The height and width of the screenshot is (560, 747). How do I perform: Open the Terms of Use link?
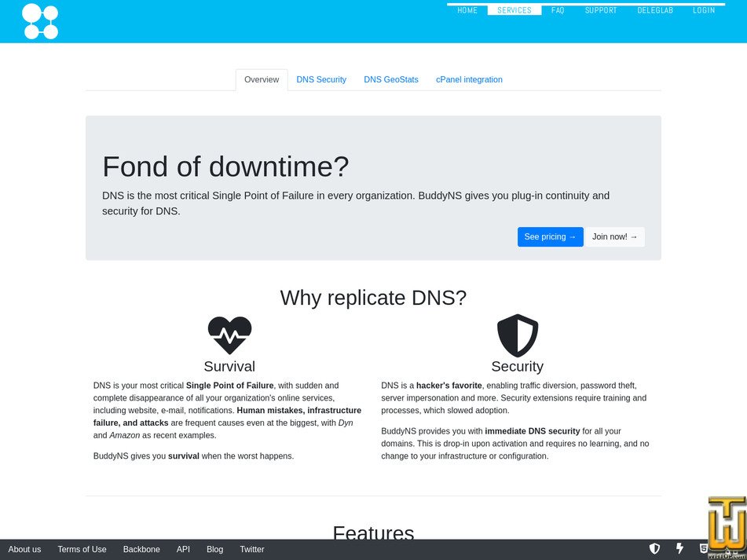tap(82, 549)
